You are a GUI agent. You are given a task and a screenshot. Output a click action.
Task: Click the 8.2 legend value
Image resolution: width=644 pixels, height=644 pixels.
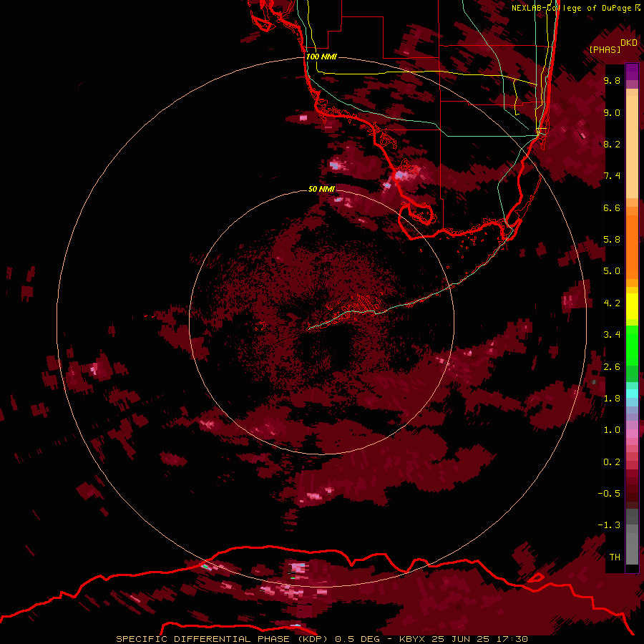pos(612,144)
